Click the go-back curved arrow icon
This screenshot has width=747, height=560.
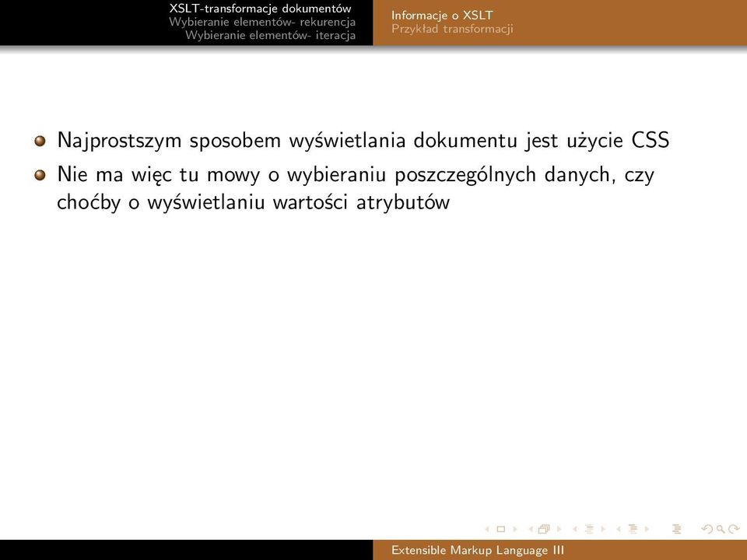click(x=707, y=529)
